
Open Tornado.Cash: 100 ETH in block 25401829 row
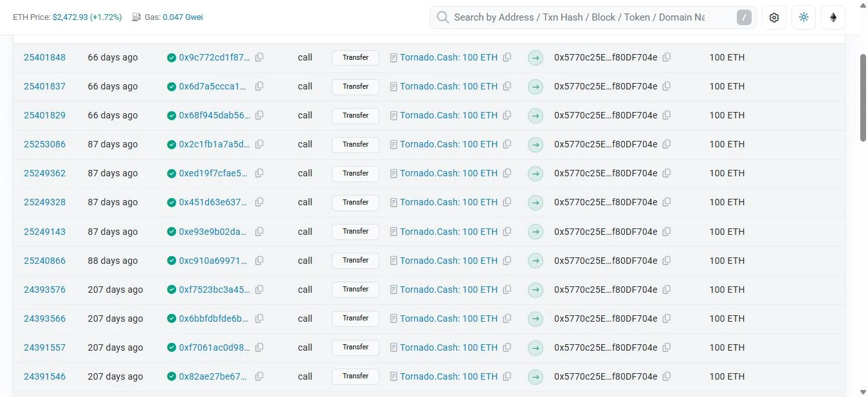(449, 115)
